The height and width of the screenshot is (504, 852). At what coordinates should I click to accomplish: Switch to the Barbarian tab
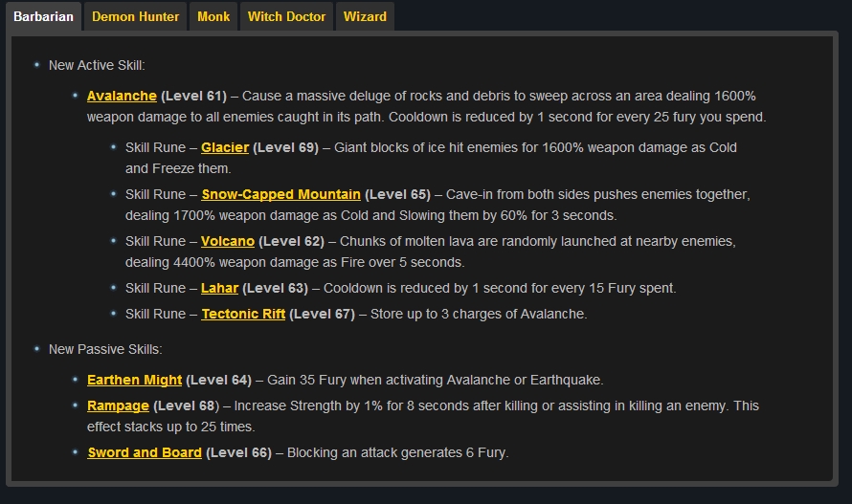pyautogui.click(x=43, y=16)
